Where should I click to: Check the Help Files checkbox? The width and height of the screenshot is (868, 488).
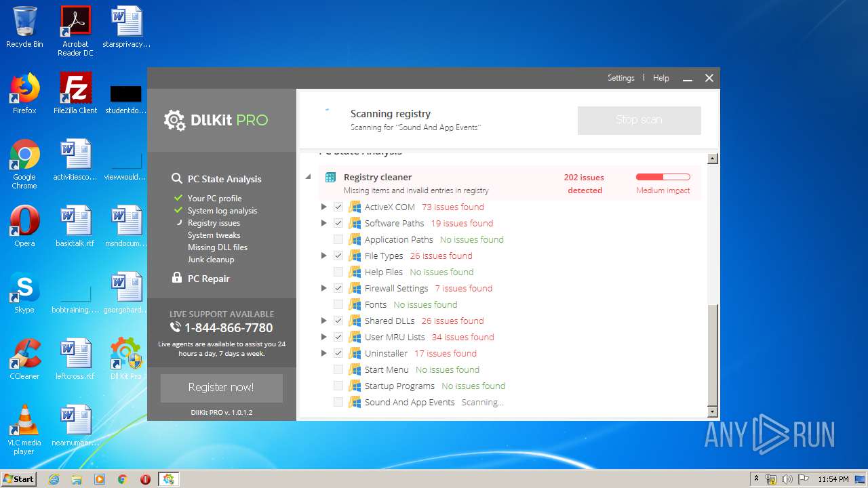click(338, 272)
